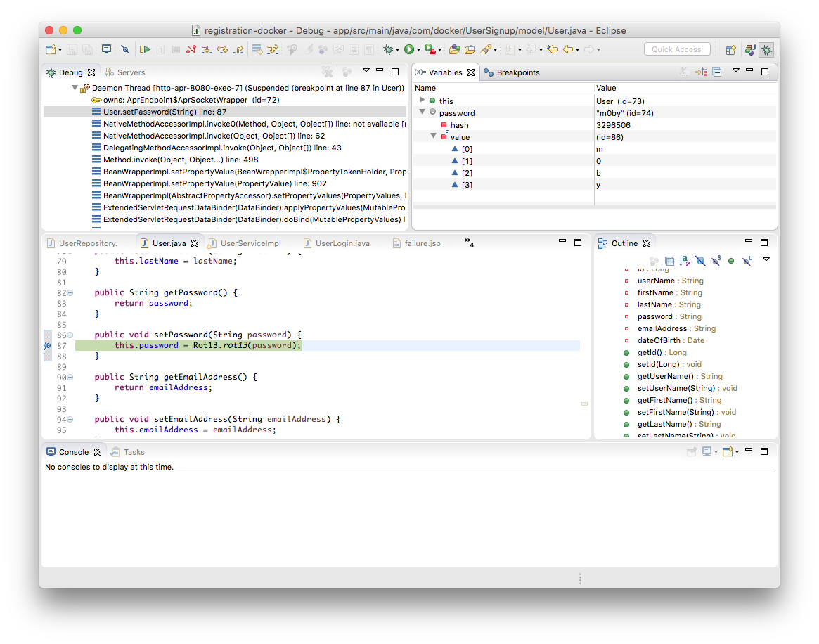The image size is (819, 644).
Task: Click the Step Over icon
Action: point(223,49)
